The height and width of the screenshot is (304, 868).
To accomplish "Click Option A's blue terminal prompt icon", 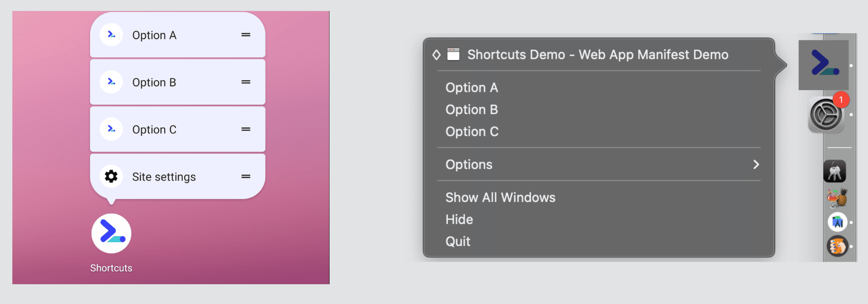I will [111, 34].
